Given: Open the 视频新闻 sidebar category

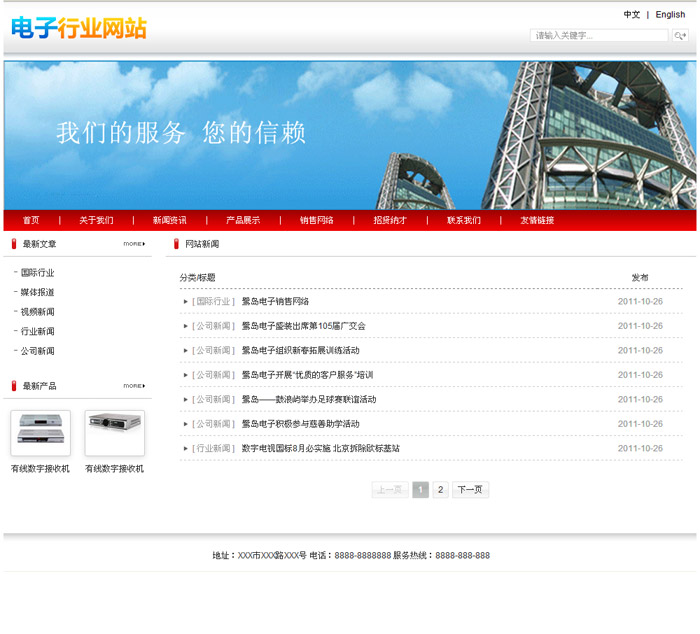Looking at the screenshot, I should coord(38,312).
